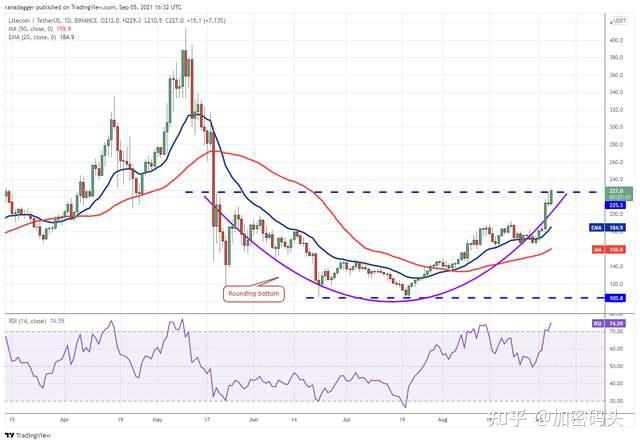640x444 pixels.
Task: Click the 70.00 level on the RSI scale
Action: tap(616, 332)
